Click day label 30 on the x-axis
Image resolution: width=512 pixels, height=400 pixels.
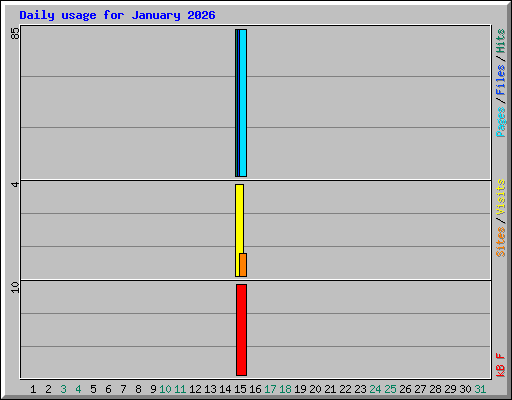[465, 389]
